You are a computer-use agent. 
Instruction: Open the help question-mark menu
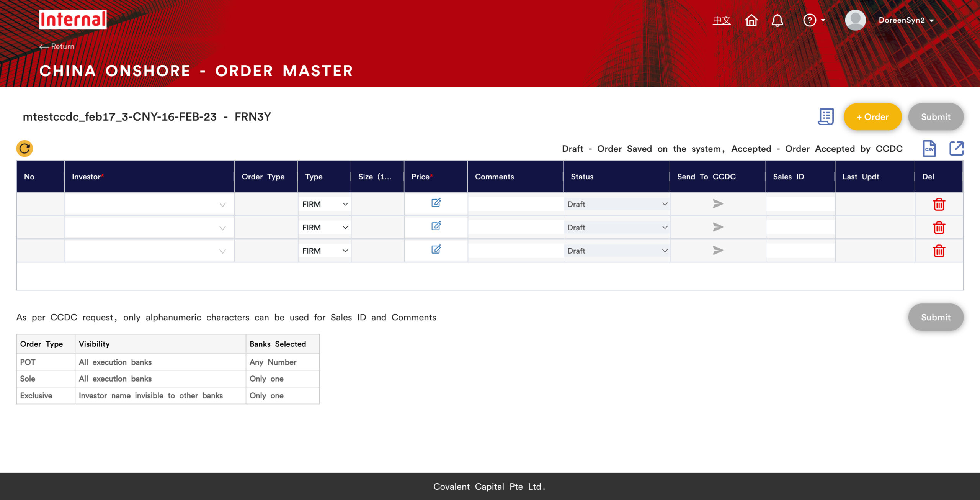click(814, 20)
